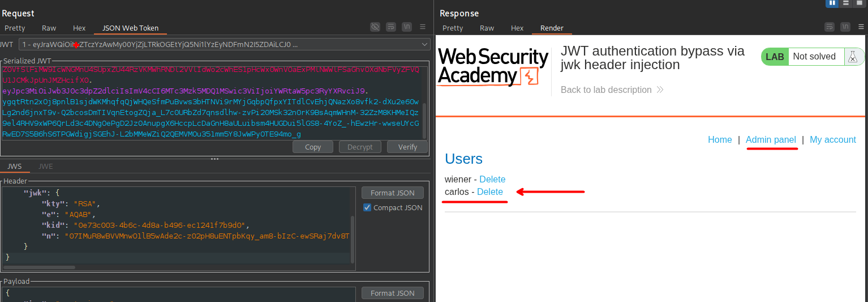Open the Response Pretty tab
868x302 pixels.
pyautogui.click(x=453, y=28)
